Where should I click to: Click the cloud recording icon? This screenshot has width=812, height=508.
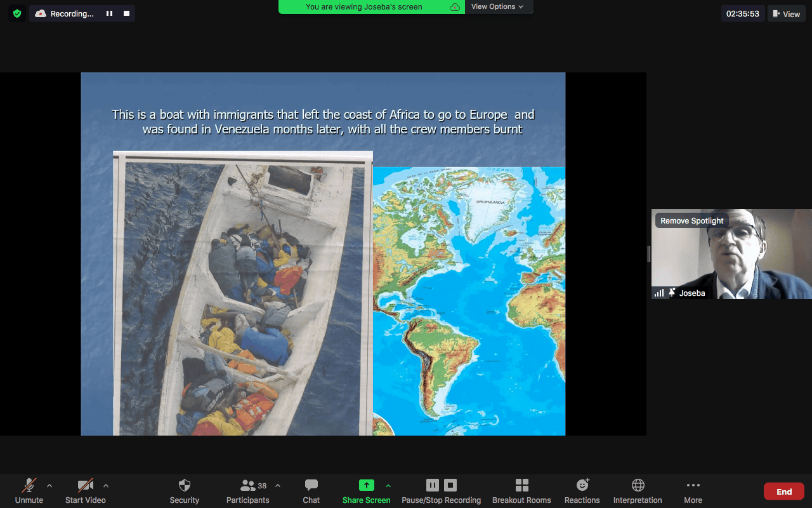[x=41, y=13]
